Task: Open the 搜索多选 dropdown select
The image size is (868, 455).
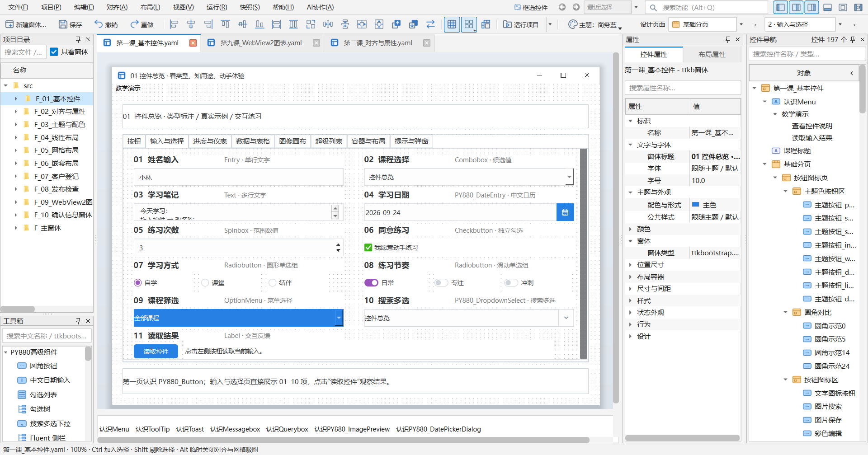Action: (x=566, y=318)
